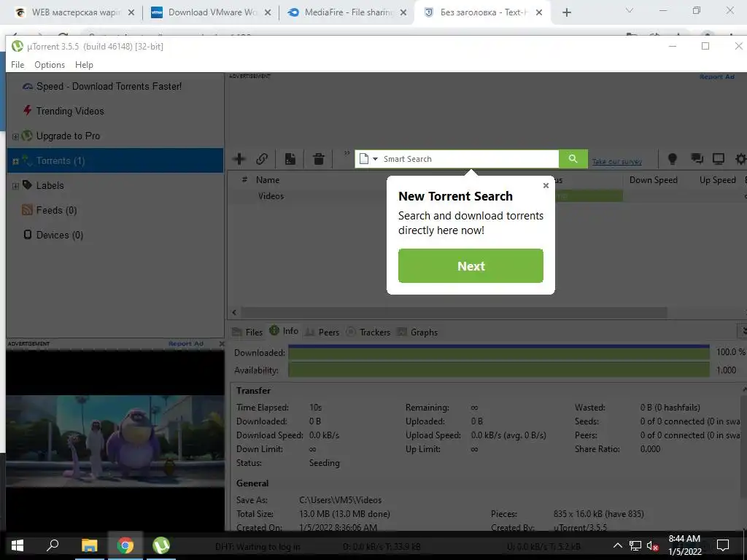747x560 pixels.
Task: Click the green Next button
Action: [471, 265]
